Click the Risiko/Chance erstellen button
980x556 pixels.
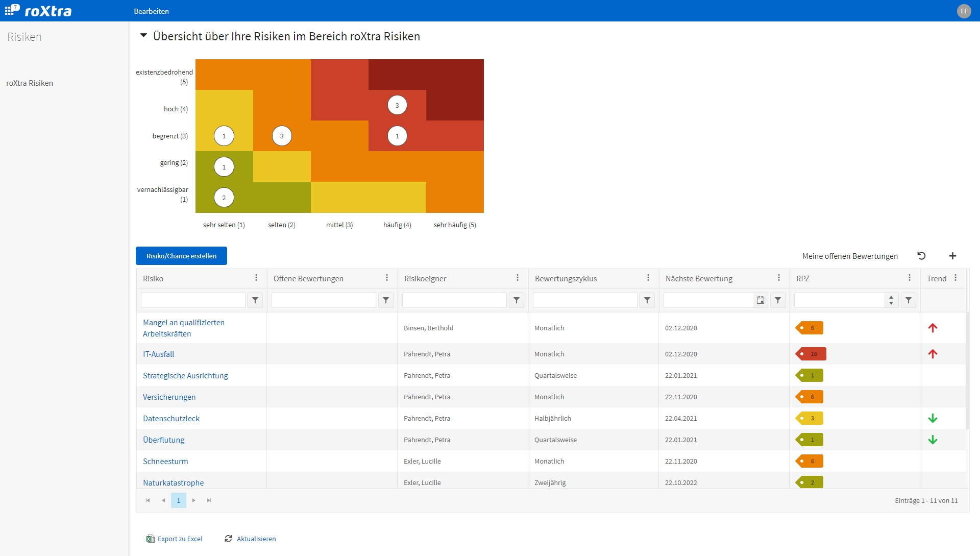coord(181,256)
